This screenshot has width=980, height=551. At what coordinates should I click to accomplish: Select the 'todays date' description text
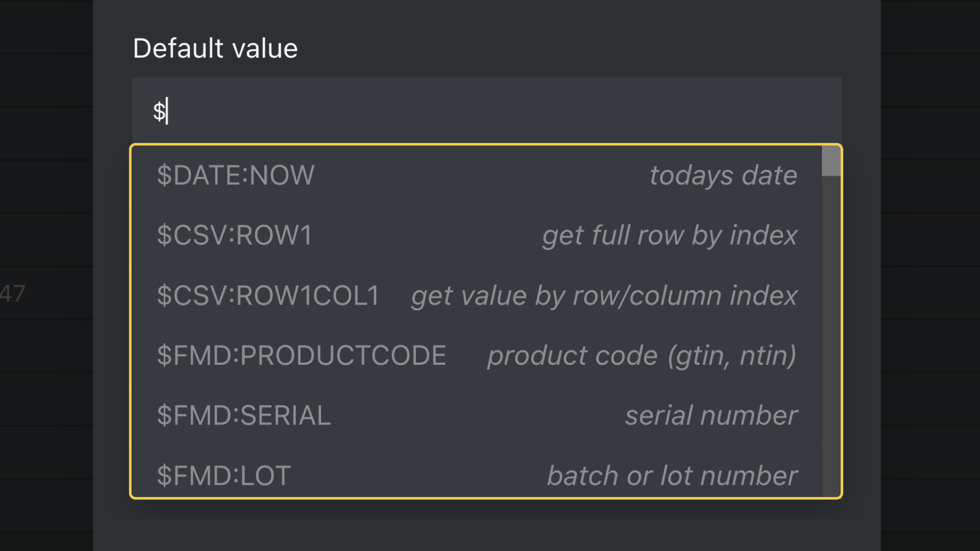tap(723, 175)
